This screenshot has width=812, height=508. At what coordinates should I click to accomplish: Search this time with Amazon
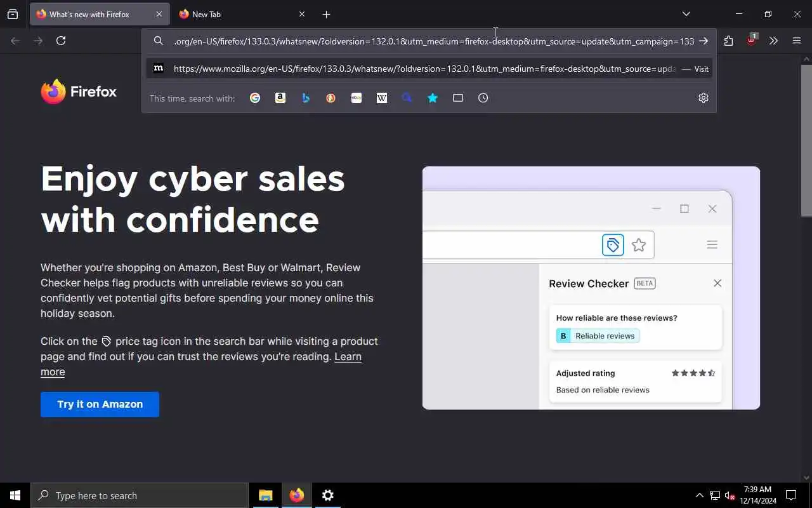click(x=280, y=98)
